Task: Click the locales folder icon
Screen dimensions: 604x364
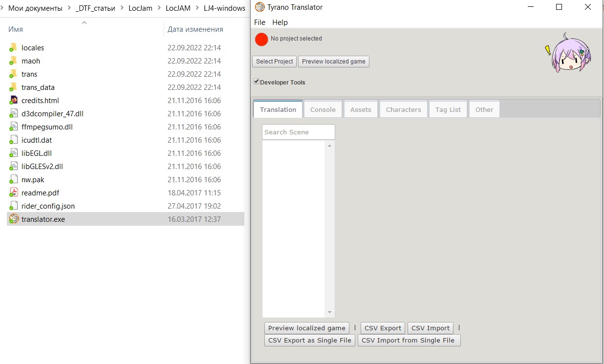Action: click(14, 47)
